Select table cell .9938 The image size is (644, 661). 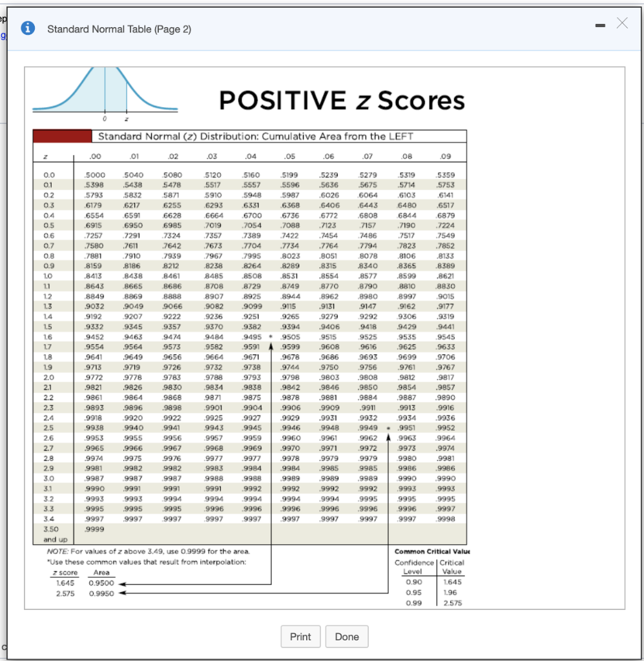click(94, 428)
